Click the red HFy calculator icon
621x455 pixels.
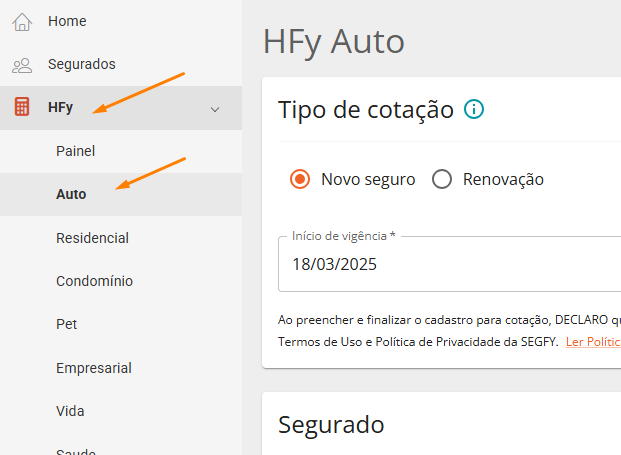click(22, 107)
